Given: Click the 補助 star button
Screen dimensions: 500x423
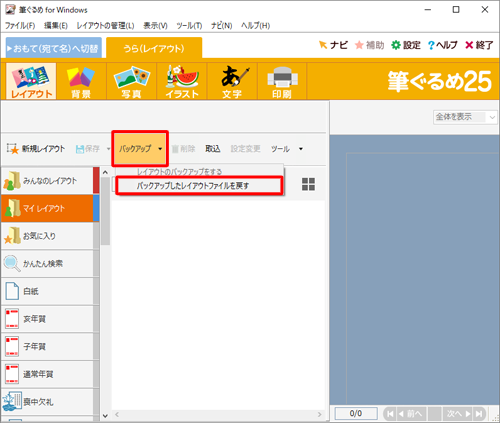Looking at the screenshot, I should click(x=369, y=45).
